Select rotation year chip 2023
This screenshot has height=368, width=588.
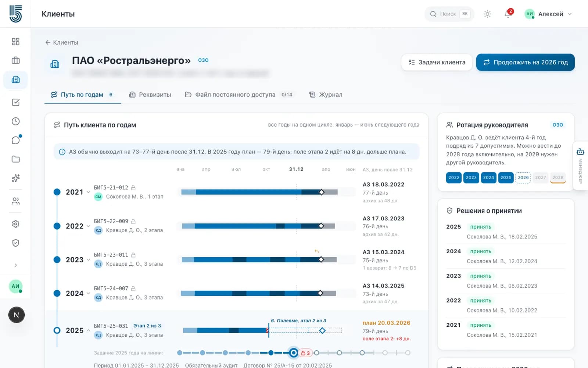(471, 177)
